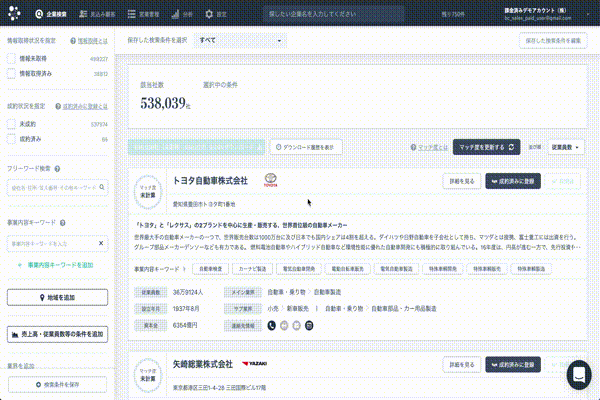Check the 情報取得済み checkbox
This screenshot has width=600, height=400.
[11, 73]
